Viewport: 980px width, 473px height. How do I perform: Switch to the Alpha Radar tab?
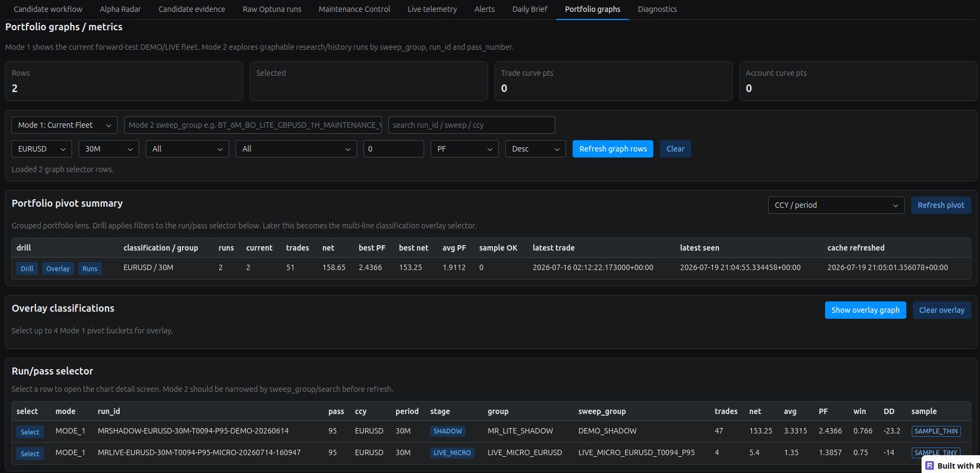(x=120, y=9)
